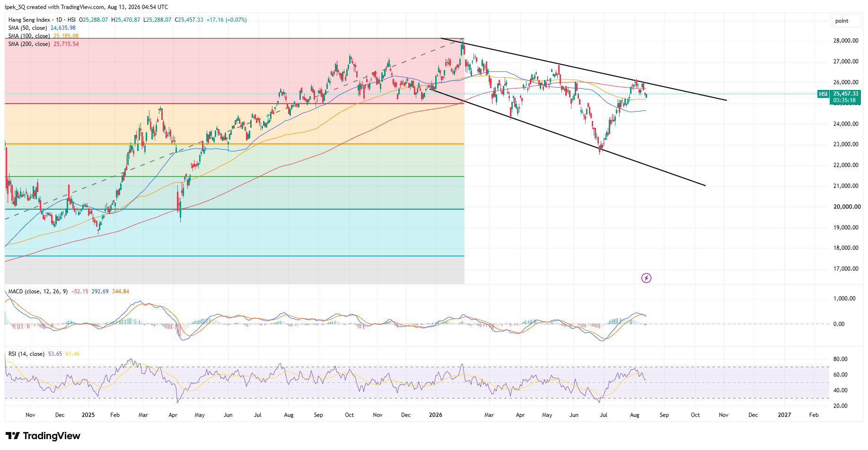This screenshot has height=450, width=868.
Task: Click the SMA 100 value 25,185.08
Action: [66, 36]
